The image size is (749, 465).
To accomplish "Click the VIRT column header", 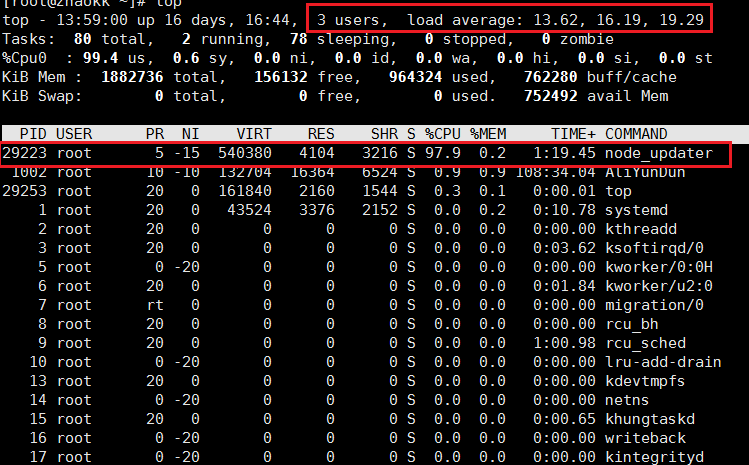I will tap(254, 134).
